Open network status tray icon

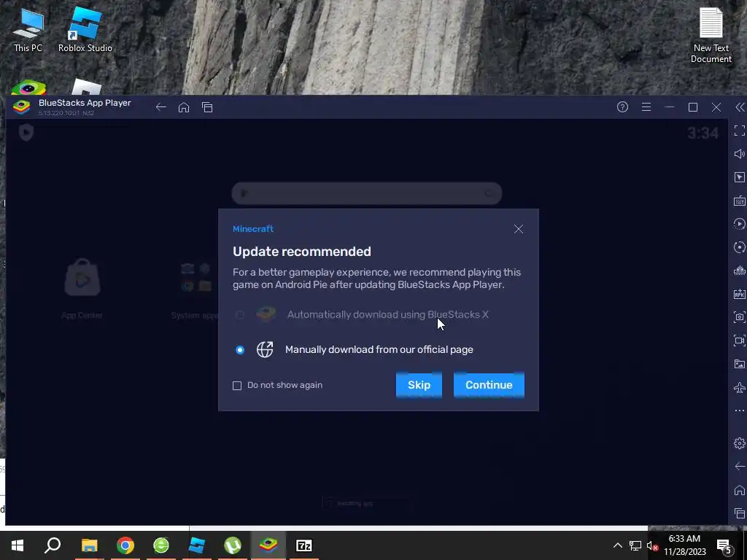635,545
